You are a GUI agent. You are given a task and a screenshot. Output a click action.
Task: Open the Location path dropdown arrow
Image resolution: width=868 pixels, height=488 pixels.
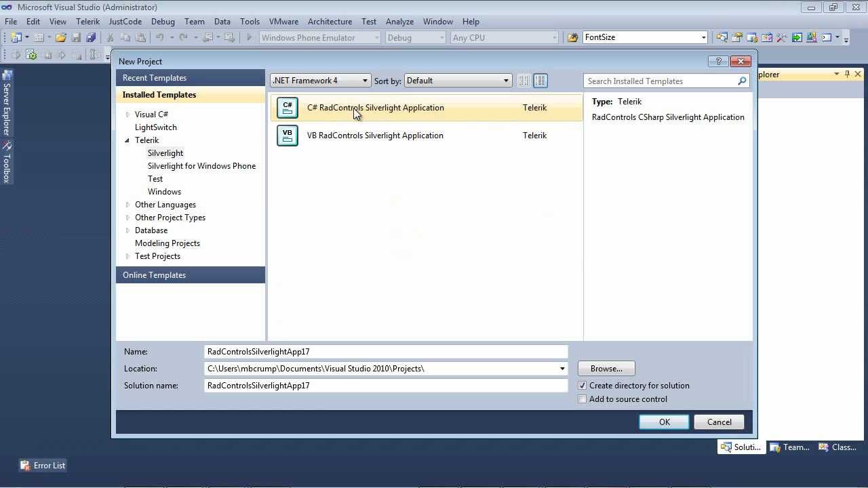pyautogui.click(x=562, y=369)
